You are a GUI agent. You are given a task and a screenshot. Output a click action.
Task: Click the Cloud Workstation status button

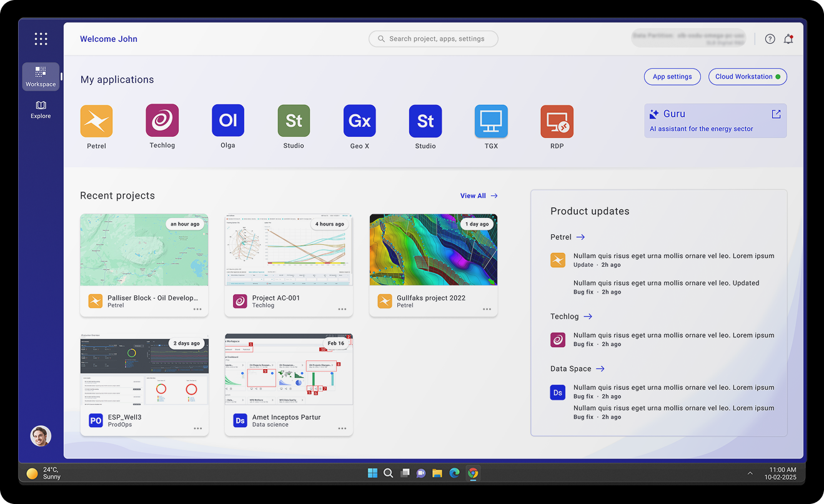click(747, 77)
